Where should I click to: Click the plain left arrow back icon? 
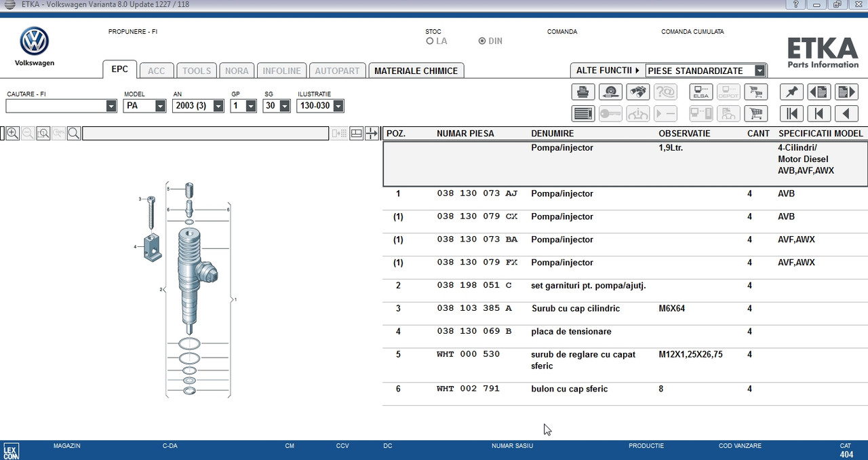846,113
